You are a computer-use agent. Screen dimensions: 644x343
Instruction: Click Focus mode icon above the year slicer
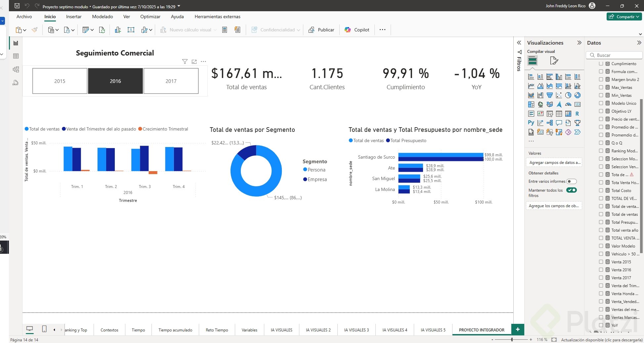click(x=194, y=61)
